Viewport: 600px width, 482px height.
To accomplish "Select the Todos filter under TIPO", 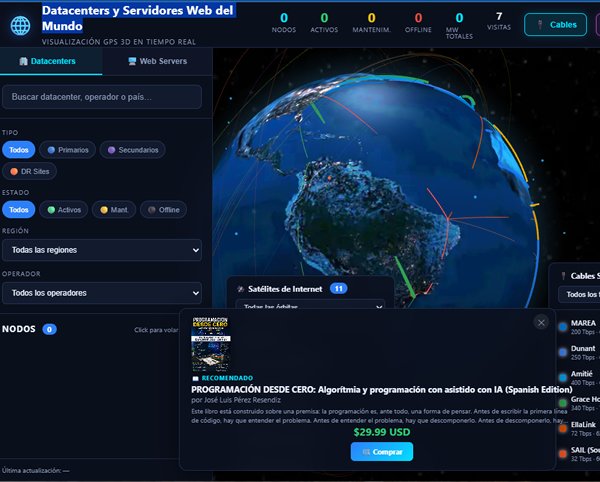I will [18, 150].
